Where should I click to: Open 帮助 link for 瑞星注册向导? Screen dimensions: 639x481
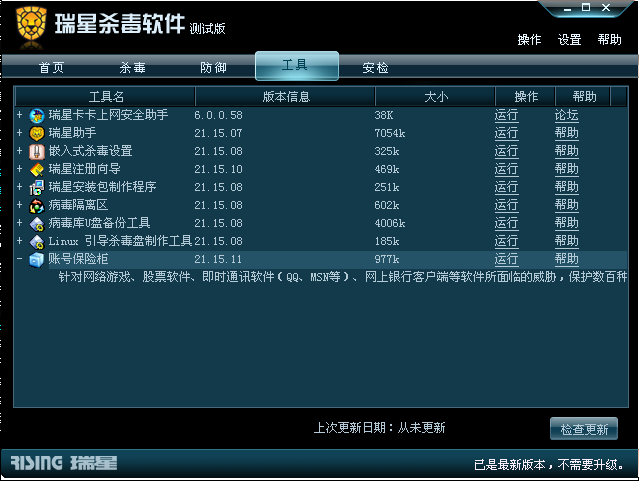pos(566,169)
